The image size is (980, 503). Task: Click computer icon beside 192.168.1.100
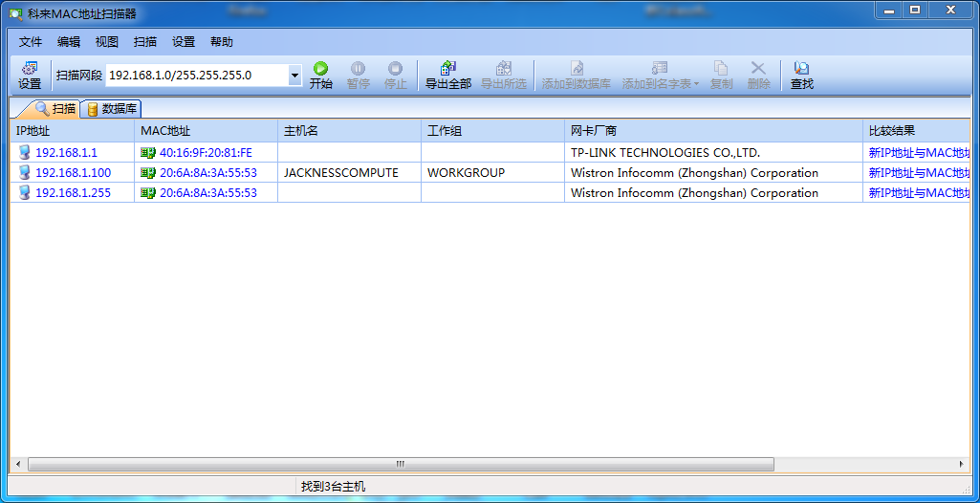click(x=24, y=172)
